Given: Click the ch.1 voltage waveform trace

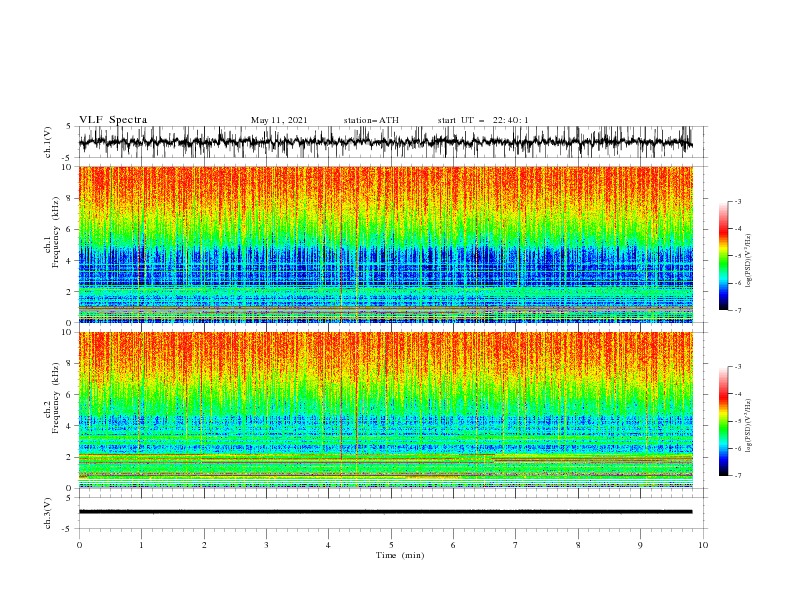Looking at the screenshot, I should 386,142.
